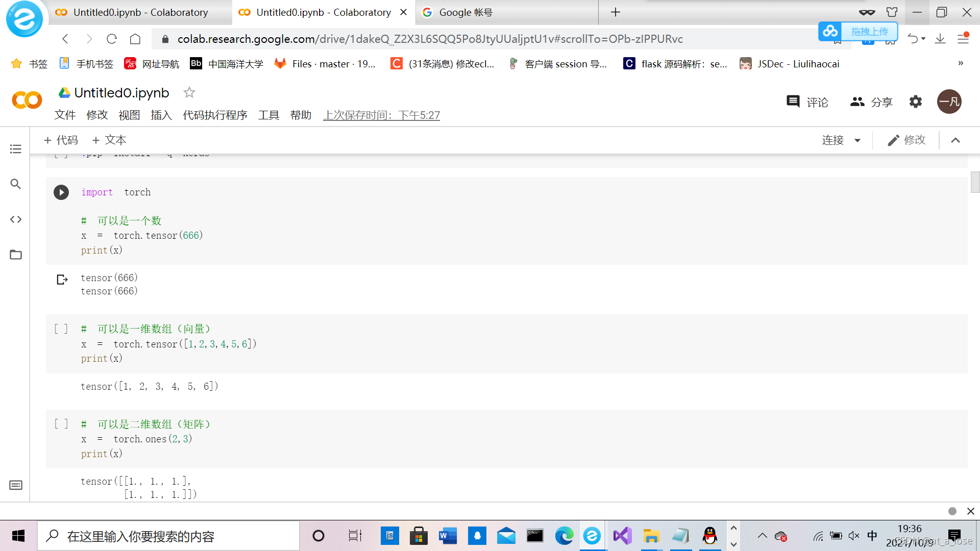Click the run bracket of the torch.ones cell
Screen dimensions: 980x551
click(61, 424)
